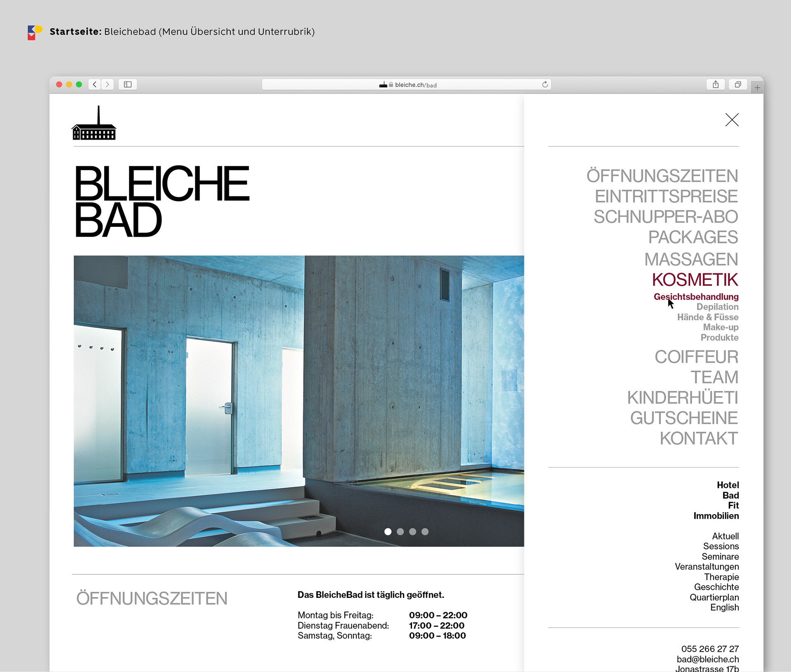791x672 pixels.
Task: Select the fourth slideshow dot
Action: [x=425, y=532]
